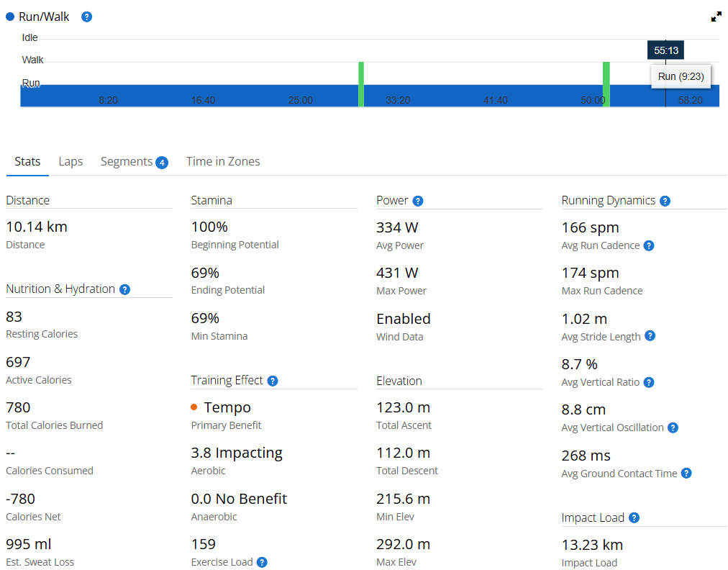Open Impact Load help icon
Image resolution: width=728 pixels, height=570 pixels.
634,517
